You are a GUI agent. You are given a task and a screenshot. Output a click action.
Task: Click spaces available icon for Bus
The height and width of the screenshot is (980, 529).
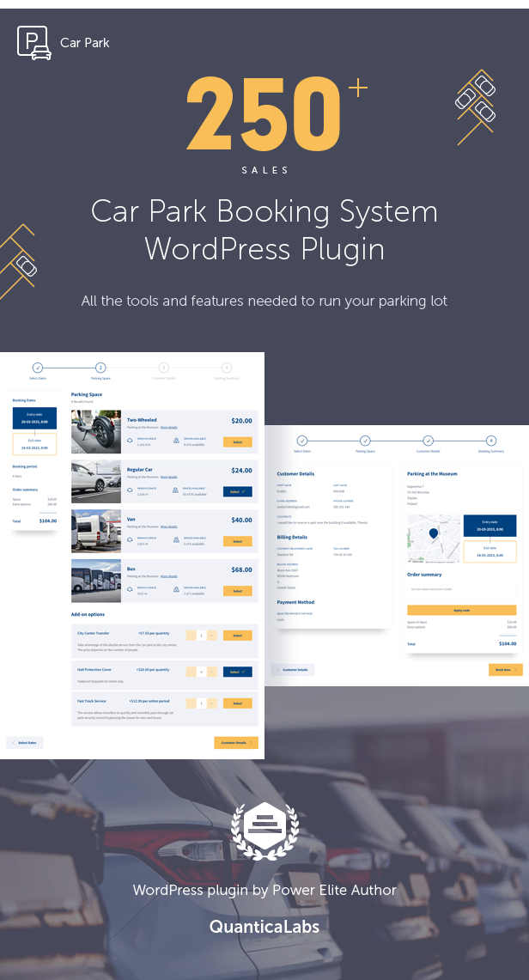[x=176, y=589]
